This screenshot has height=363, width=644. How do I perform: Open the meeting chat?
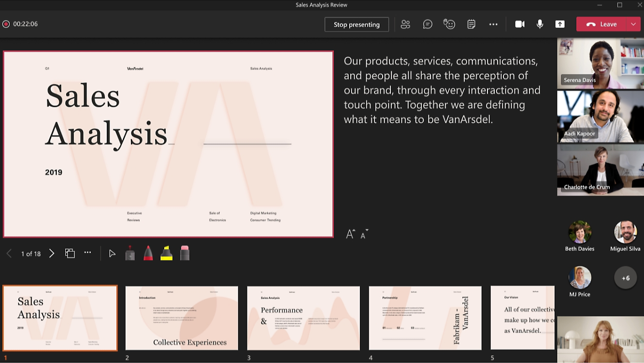(x=428, y=24)
